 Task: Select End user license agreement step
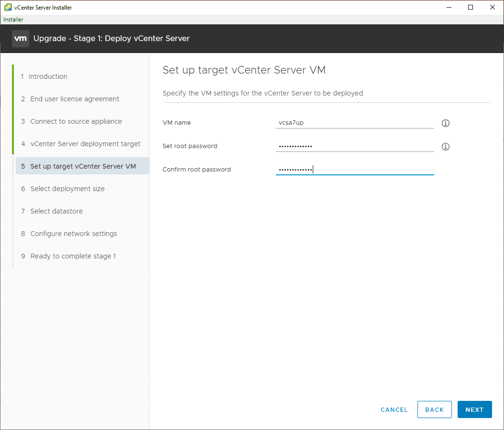pos(75,99)
